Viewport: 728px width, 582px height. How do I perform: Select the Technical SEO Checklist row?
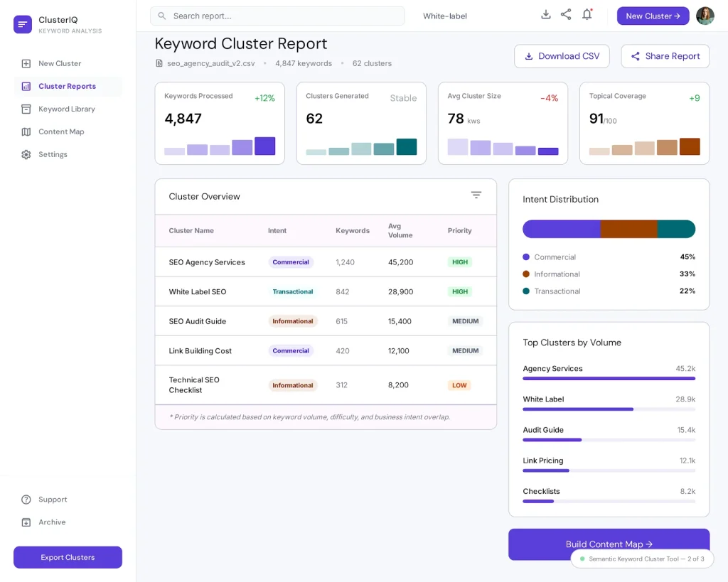[x=326, y=385]
